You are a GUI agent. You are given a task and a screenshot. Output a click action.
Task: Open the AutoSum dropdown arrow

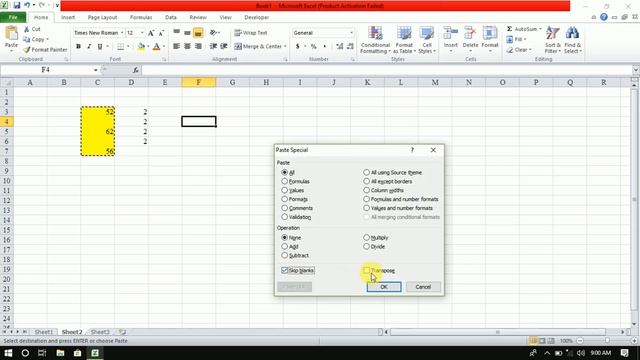point(540,29)
